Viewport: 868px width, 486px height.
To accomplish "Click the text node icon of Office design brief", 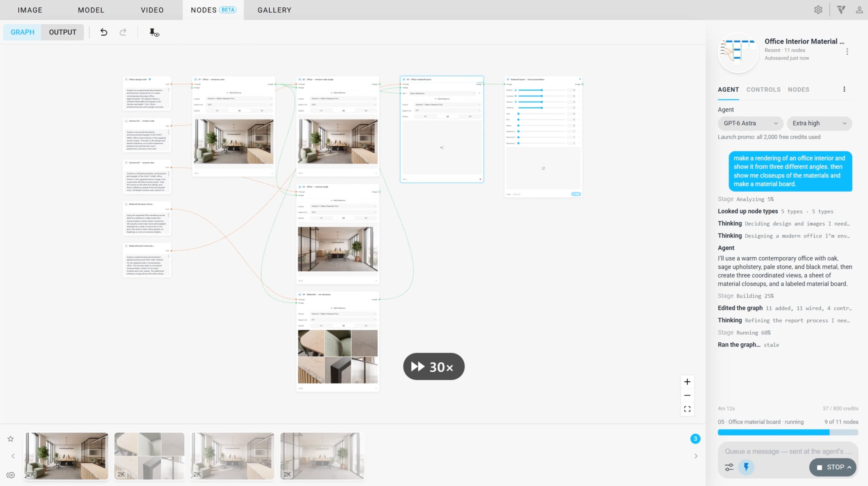I will click(x=126, y=79).
